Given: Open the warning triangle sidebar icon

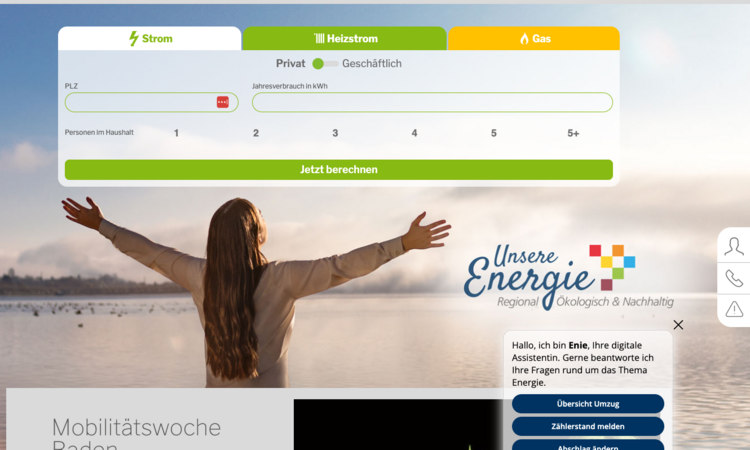Looking at the screenshot, I should (734, 309).
